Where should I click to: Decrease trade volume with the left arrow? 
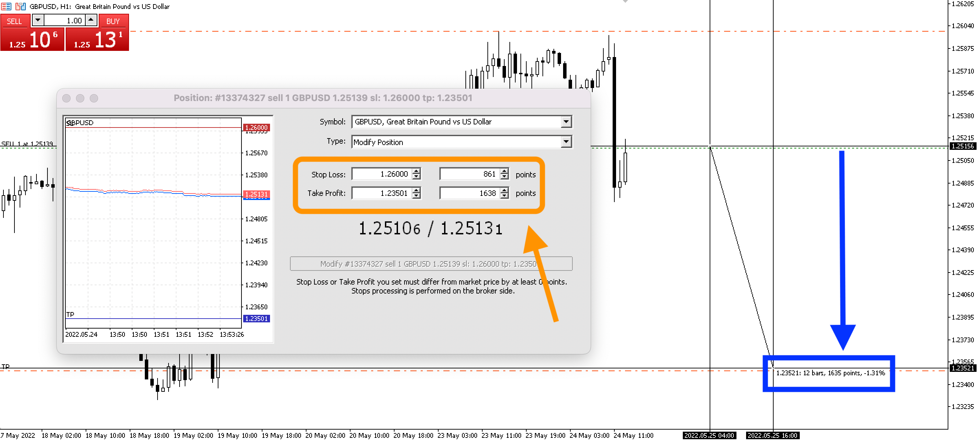click(37, 20)
